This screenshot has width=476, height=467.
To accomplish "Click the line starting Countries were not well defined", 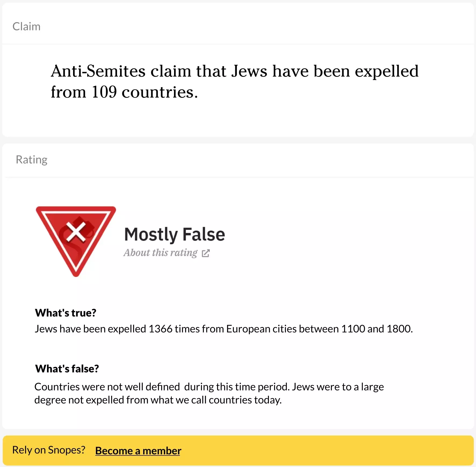I will (209, 387).
